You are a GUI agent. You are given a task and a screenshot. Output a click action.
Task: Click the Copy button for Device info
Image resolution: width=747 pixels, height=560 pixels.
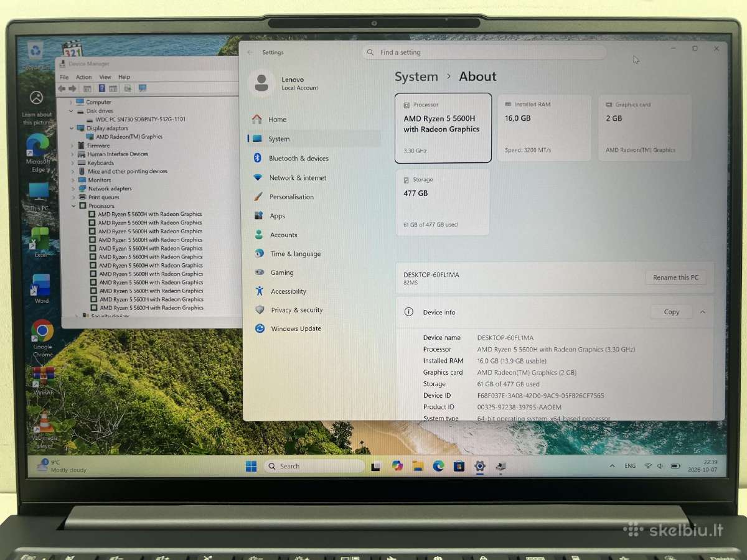(x=671, y=312)
